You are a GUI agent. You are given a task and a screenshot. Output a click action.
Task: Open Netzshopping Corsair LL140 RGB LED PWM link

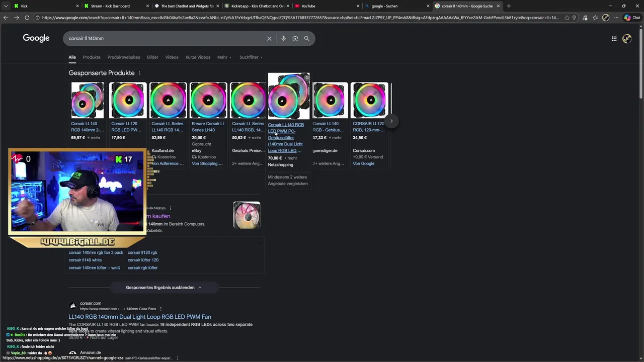pyautogui.click(x=286, y=137)
